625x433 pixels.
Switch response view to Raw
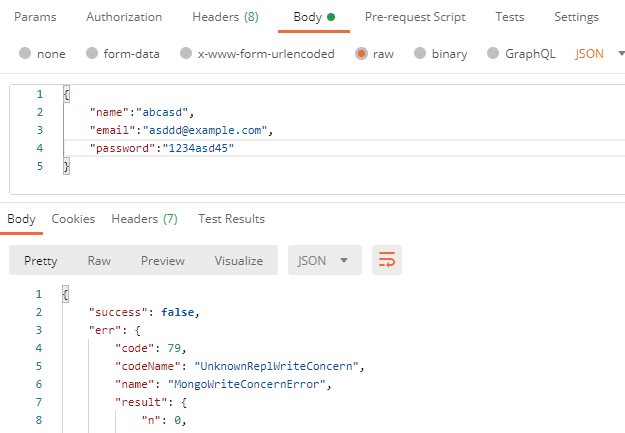click(x=99, y=260)
